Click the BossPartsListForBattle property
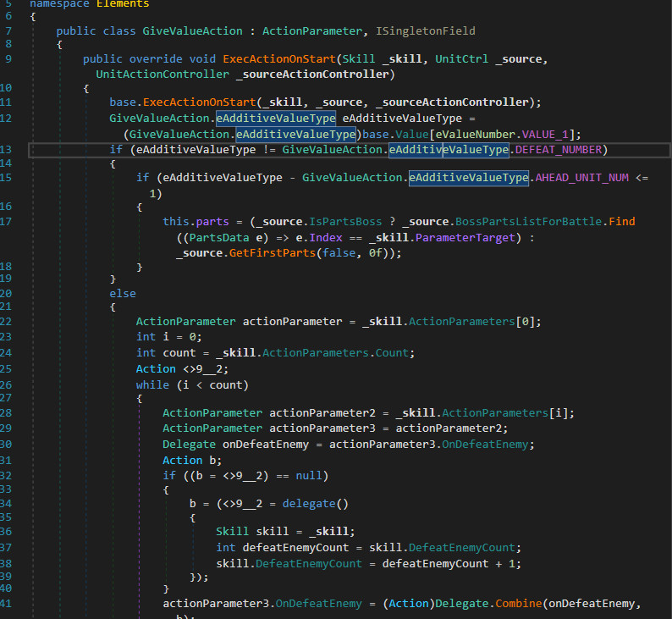The height and width of the screenshot is (619, 672). click(x=528, y=222)
